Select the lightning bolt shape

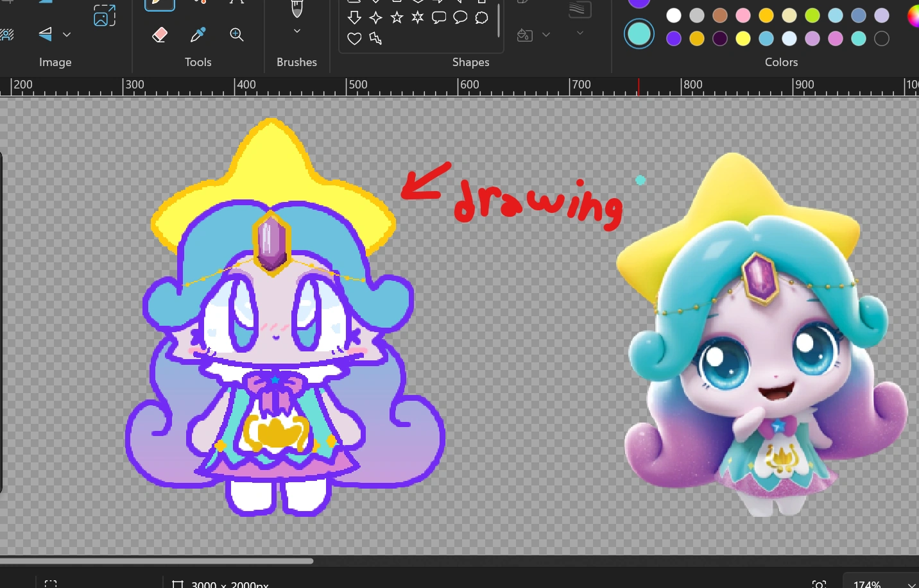pyautogui.click(x=375, y=39)
